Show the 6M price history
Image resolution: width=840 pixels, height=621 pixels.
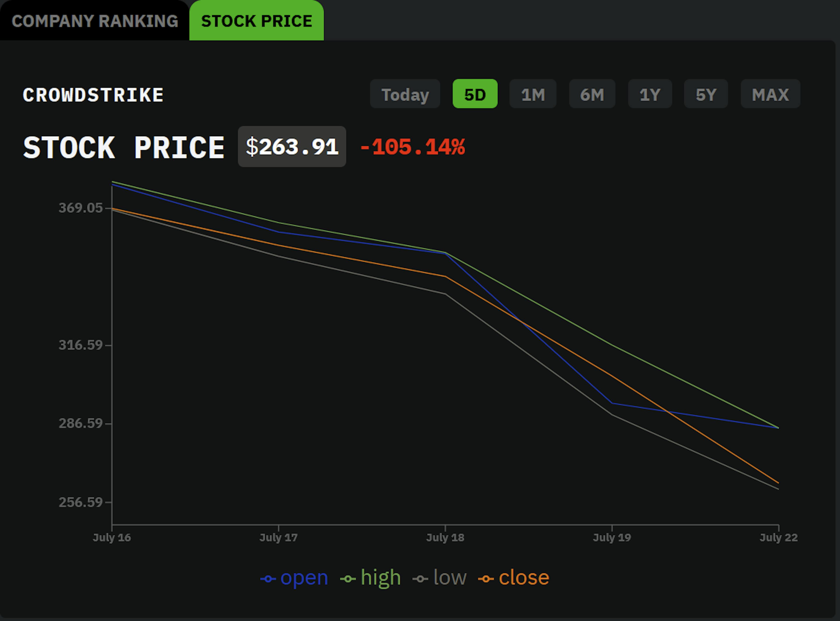click(592, 94)
